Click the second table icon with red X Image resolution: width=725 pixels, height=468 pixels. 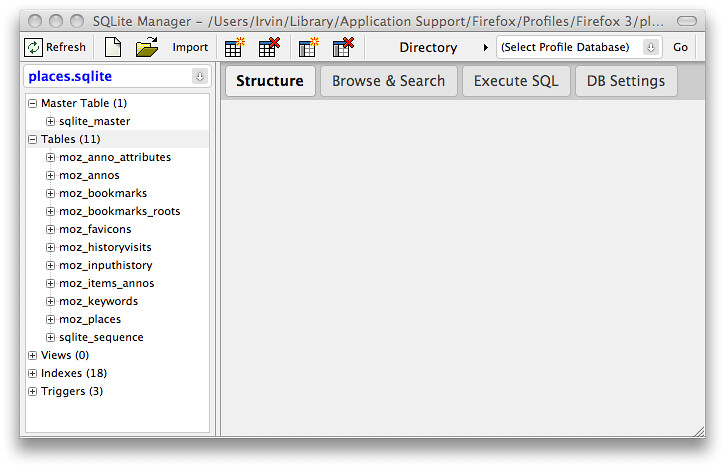(342, 47)
